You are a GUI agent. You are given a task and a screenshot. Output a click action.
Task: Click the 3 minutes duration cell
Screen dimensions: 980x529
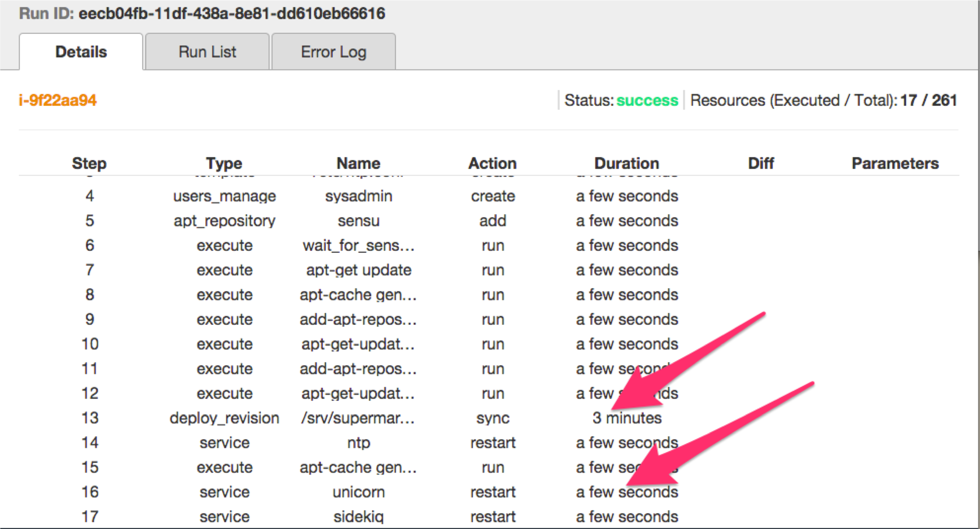click(x=627, y=418)
